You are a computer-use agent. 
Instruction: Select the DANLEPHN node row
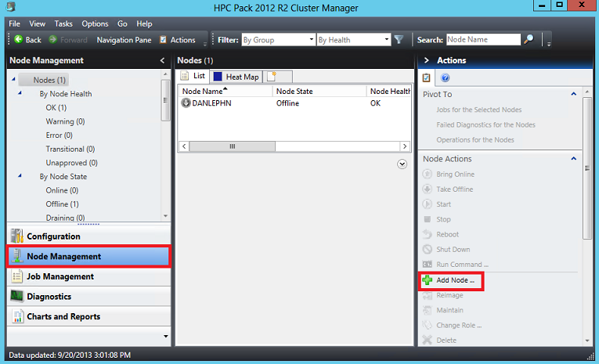pos(294,103)
